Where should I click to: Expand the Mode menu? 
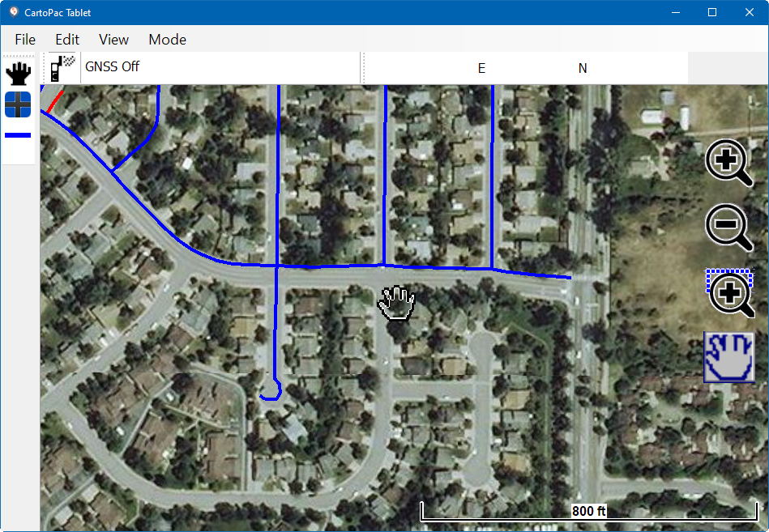tap(167, 40)
